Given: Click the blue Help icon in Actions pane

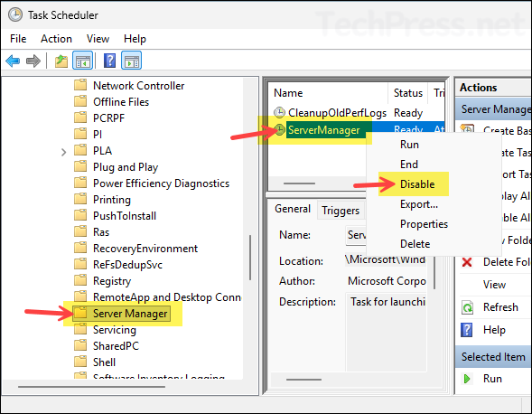Looking at the screenshot, I should tap(467, 330).
